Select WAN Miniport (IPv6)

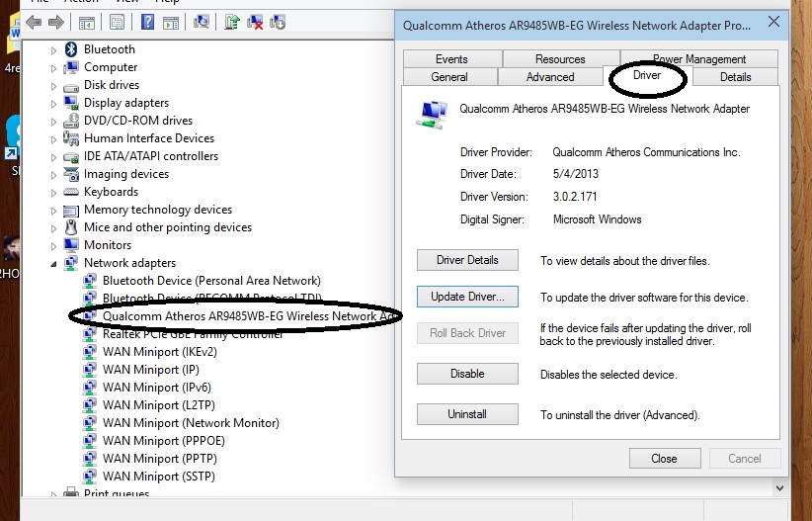pos(156,388)
